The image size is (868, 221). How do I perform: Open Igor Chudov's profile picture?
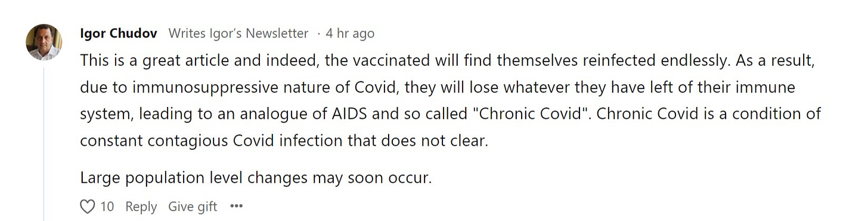coord(44,42)
